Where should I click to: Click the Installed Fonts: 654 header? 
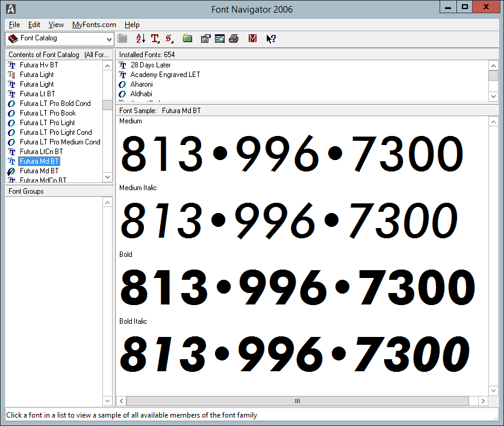click(x=307, y=55)
